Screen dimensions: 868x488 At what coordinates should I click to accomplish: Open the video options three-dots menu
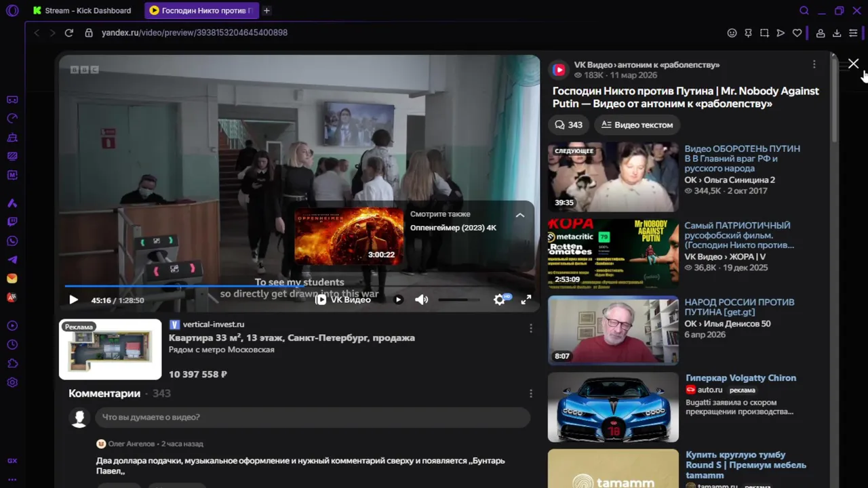coord(814,64)
